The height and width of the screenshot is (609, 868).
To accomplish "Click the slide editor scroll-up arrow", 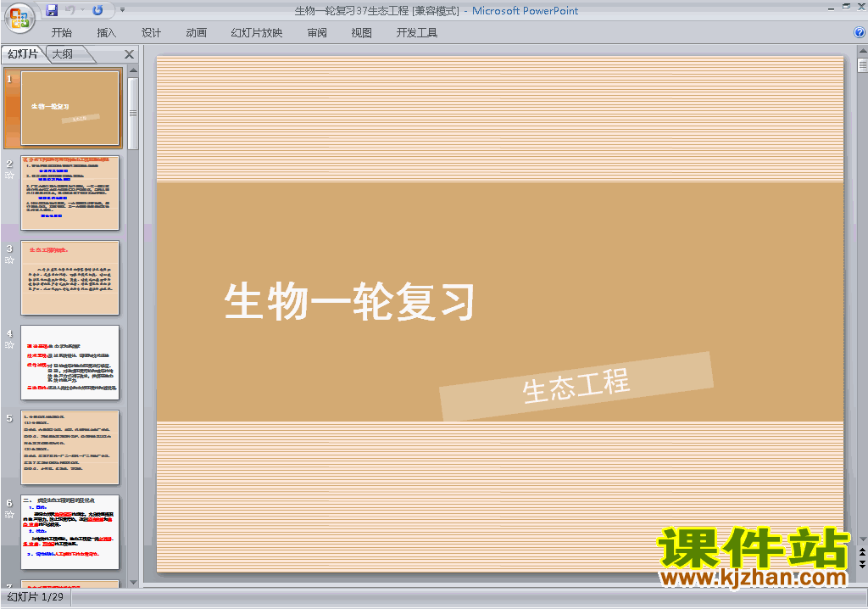I will (862, 51).
